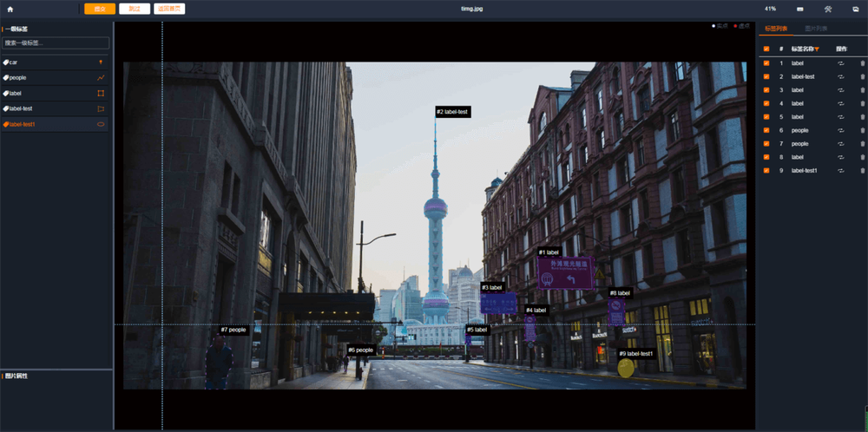868x432 pixels.
Task: Uncheck the checkbox for row 7 people
Action: pos(766,144)
